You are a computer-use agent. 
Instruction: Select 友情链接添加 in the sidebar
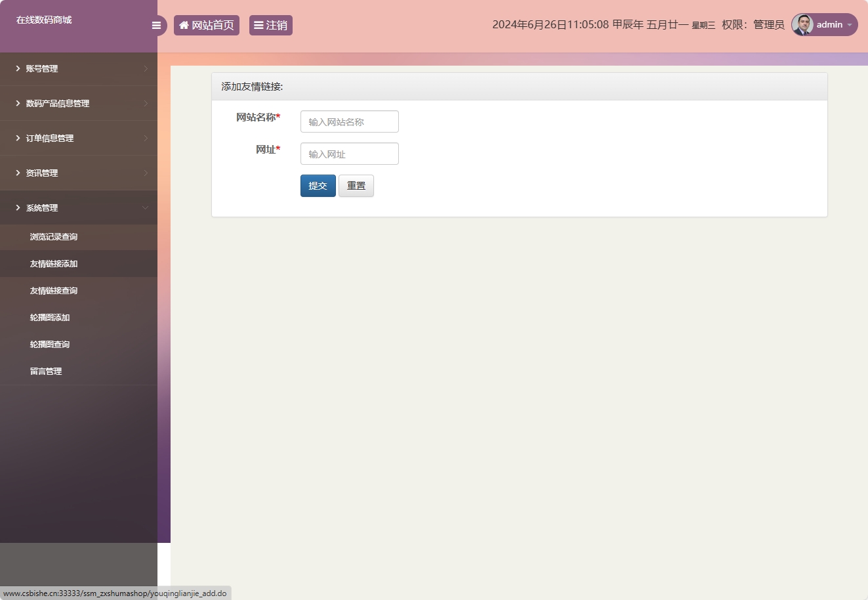click(x=79, y=264)
